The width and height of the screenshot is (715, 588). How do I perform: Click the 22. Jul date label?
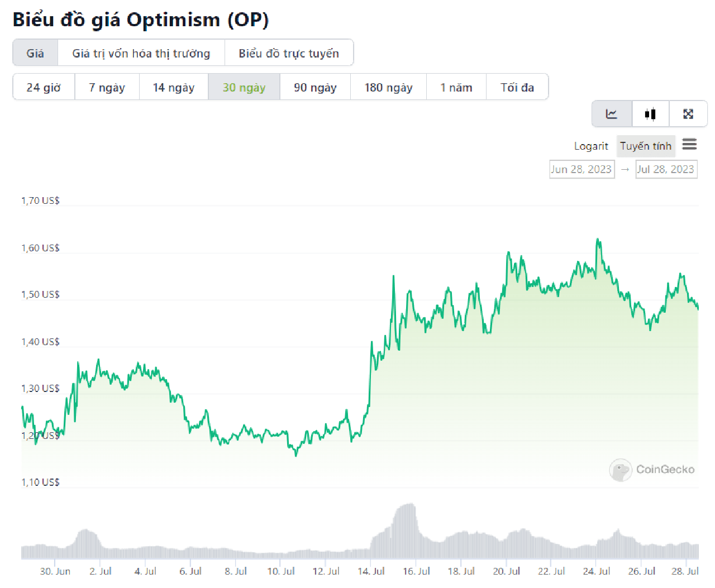[551, 571]
